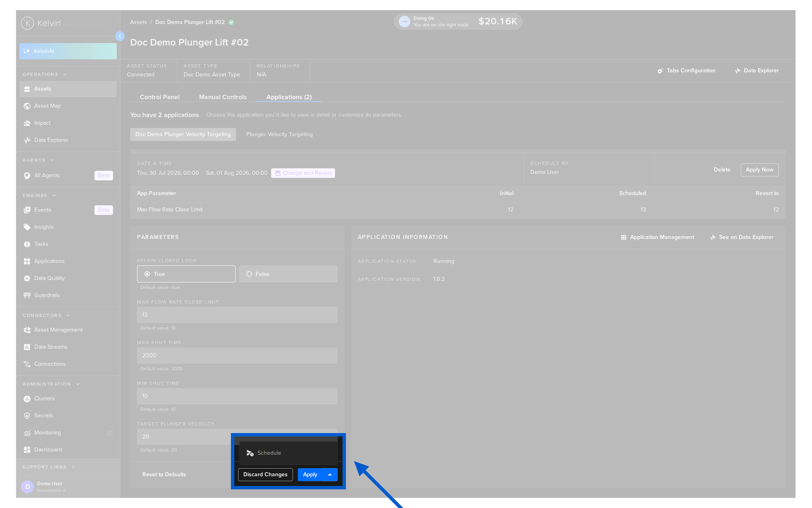Open Applications in the sidebar
812x508 pixels.
pyautogui.click(x=68, y=261)
